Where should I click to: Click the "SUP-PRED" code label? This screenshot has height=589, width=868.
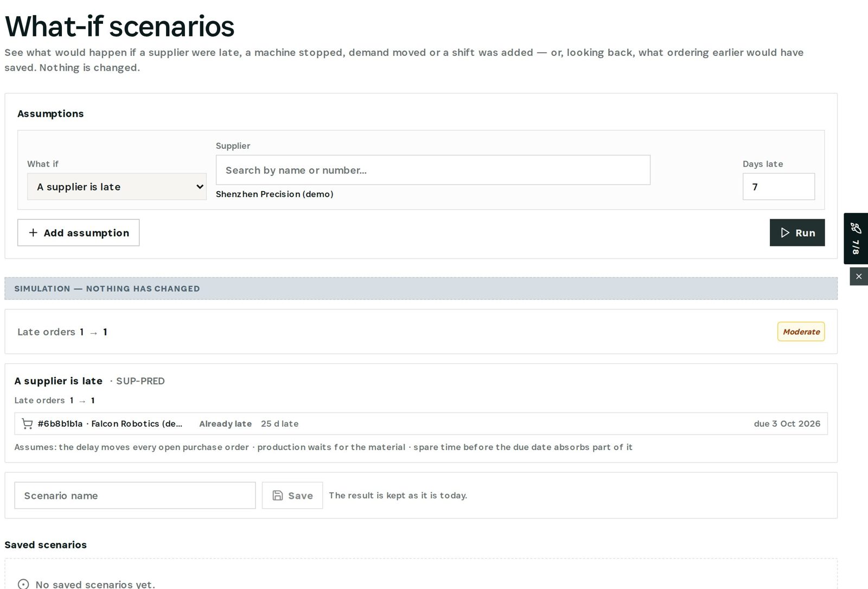tap(140, 381)
